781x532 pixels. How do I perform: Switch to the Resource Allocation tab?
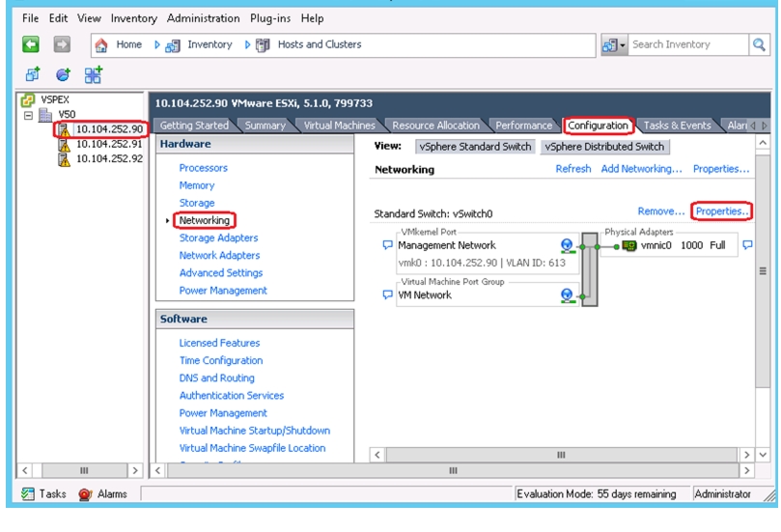click(x=435, y=126)
